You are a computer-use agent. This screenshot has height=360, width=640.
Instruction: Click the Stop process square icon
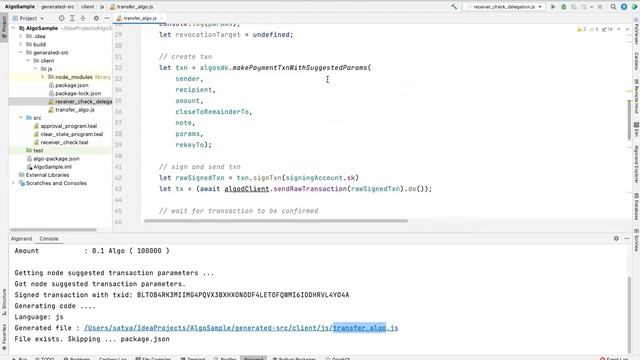(x=600, y=7)
